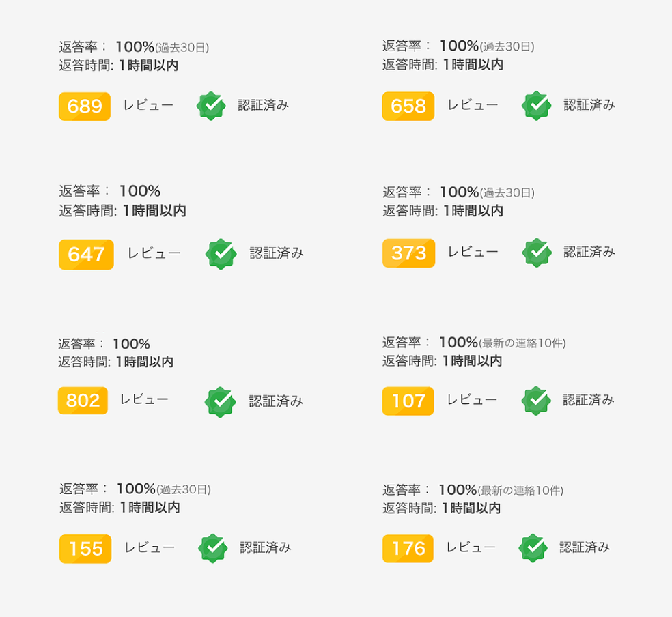Select the verified badge in the 647 card
Image resolution: width=672 pixels, height=617 pixels.
point(221,254)
